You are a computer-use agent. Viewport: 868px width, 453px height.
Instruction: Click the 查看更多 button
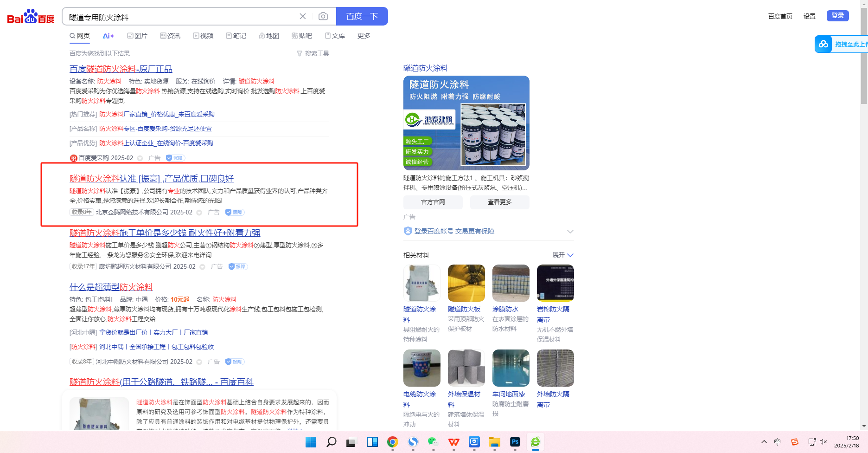pyautogui.click(x=500, y=202)
